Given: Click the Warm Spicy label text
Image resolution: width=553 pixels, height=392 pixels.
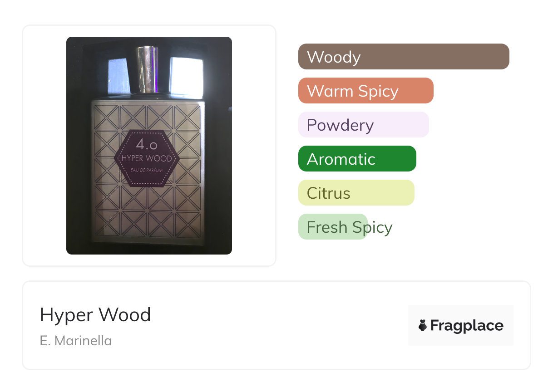Looking at the screenshot, I should [x=353, y=91].
